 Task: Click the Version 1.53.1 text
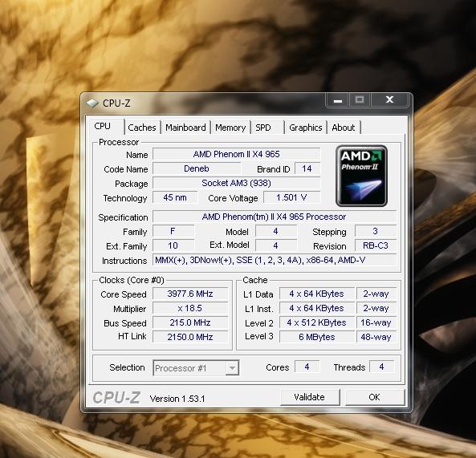pyautogui.click(x=177, y=399)
